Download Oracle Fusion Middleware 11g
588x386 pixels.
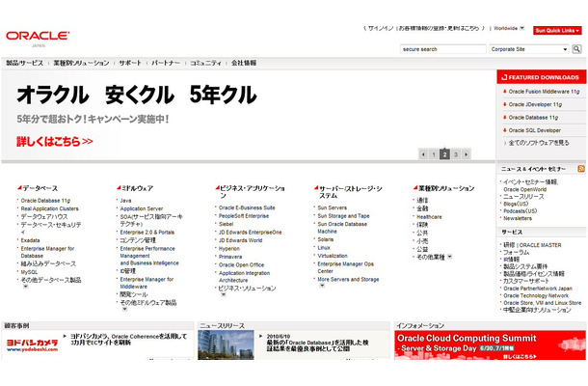[544, 92]
